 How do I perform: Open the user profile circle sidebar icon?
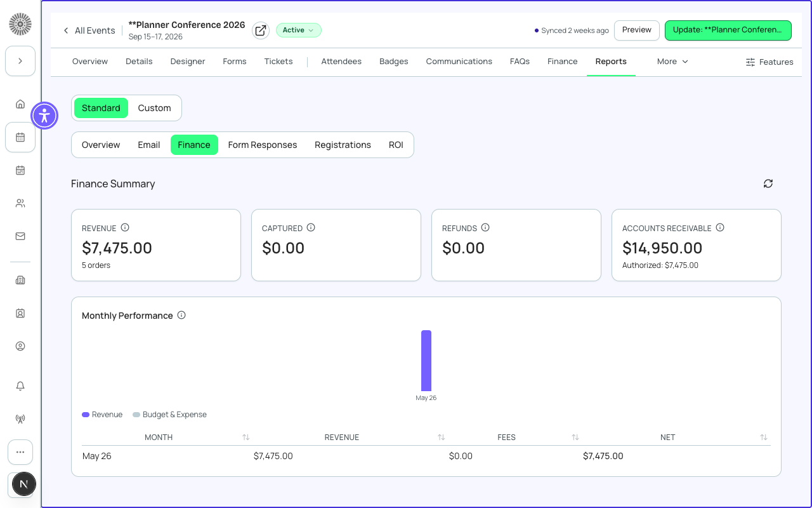coord(20,346)
